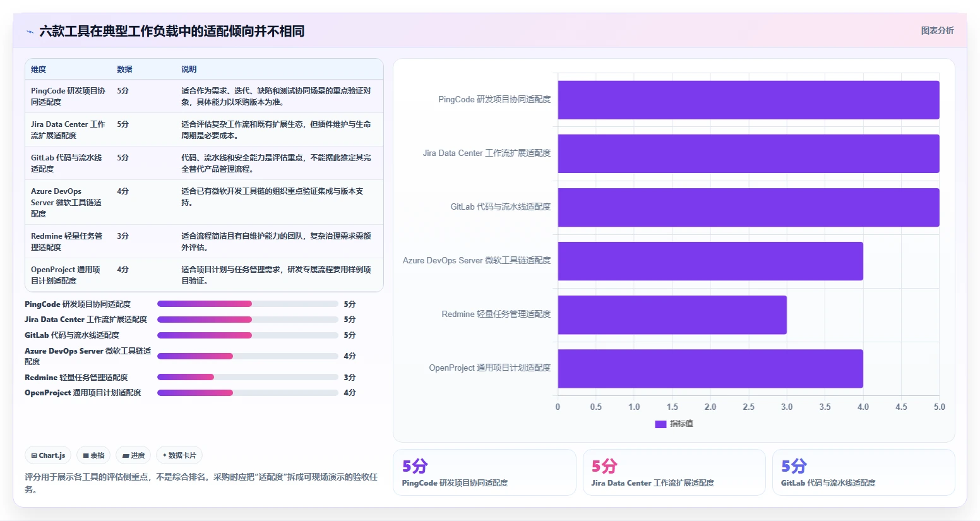Click the GitLab chart bar

(x=748, y=207)
